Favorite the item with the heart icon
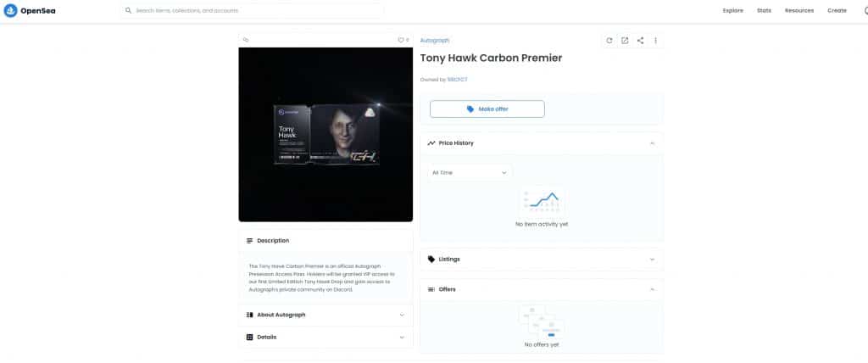The image size is (868, 363). pos(401,40)
